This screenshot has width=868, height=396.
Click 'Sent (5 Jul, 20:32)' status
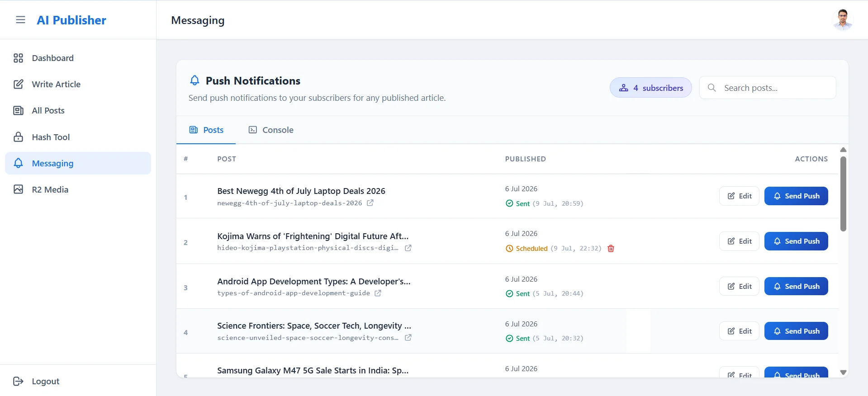545,338
